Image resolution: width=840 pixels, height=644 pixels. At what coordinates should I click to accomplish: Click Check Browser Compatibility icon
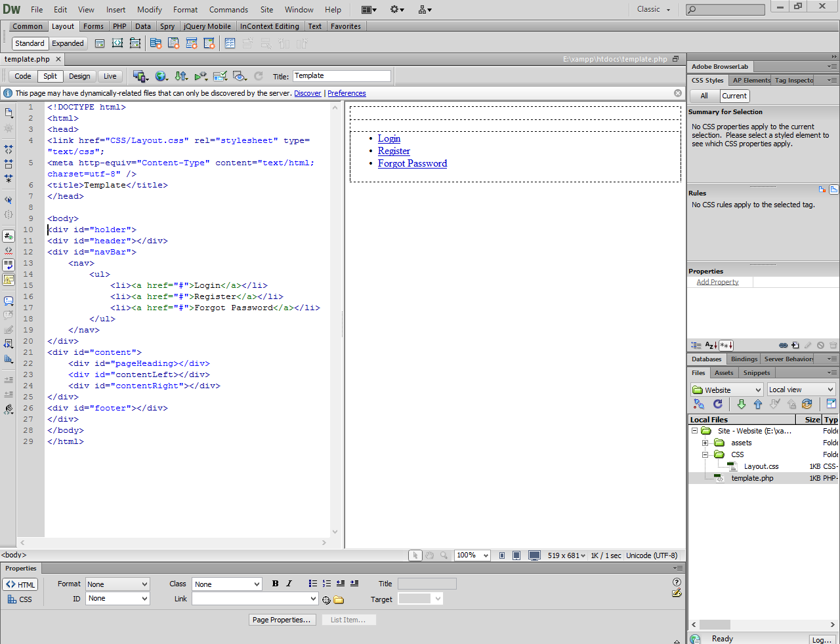220,76
